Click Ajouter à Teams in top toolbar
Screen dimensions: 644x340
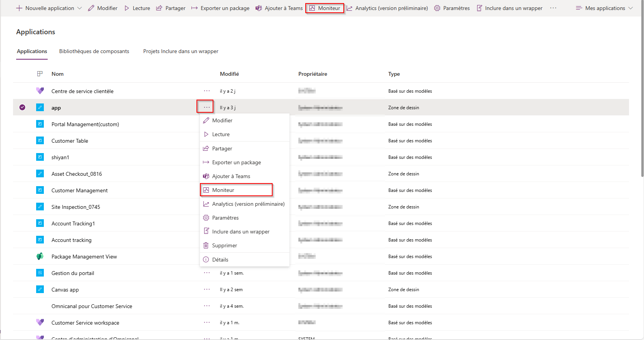tap(279, 8)
